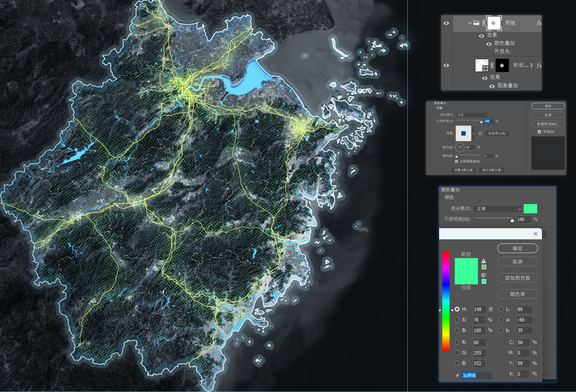This screenshot has width=576, height=392.
Task: Click the mask link icon on 形状 3 layer
Action: click(492, 65)
